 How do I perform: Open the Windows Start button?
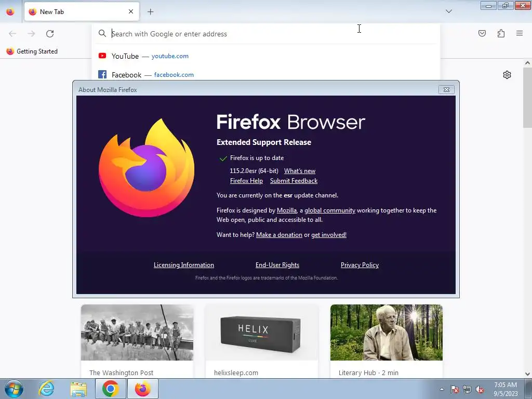coord(14,389)
